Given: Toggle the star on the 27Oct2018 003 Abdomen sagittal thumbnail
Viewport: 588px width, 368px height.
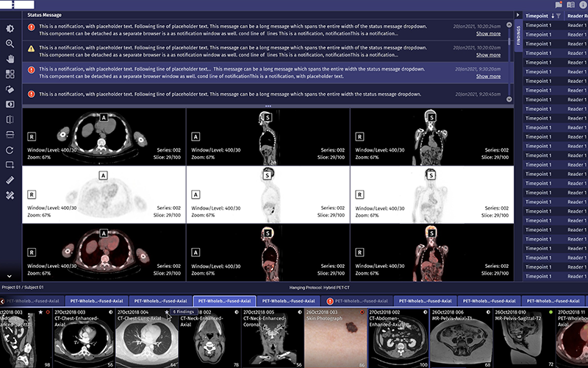Looking at the screenshot, I should tap(41, 312).
